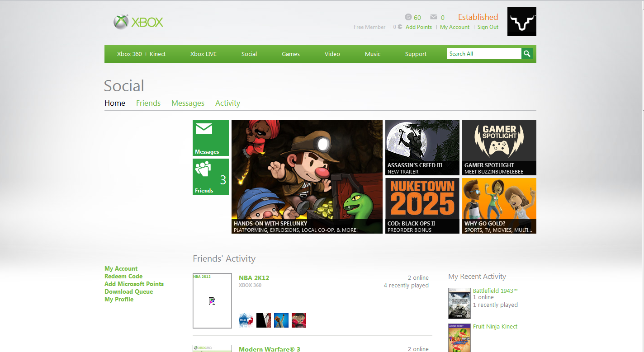Click '4 recently played' text for NBA 2K12
The image size is (644, 352).
[x=406, y=285]
